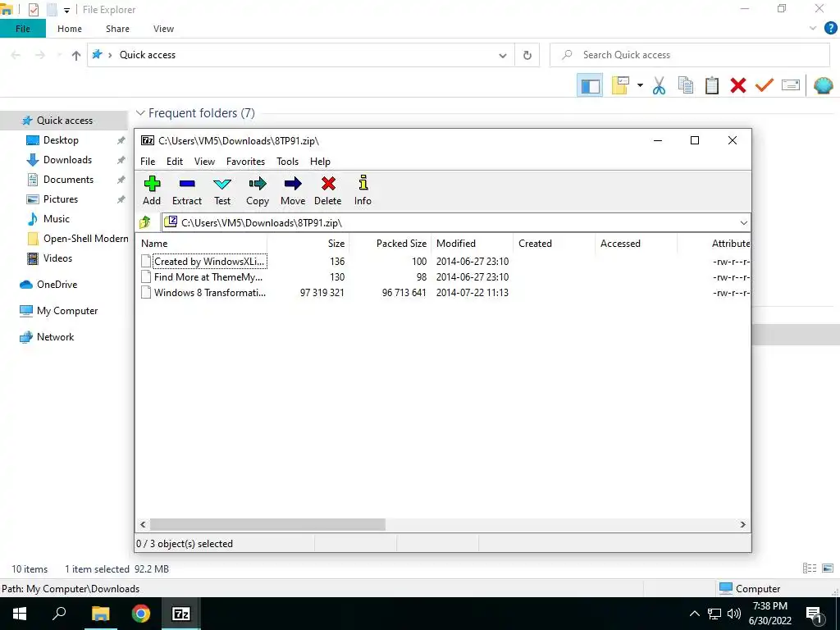
Task: Open the Quick Access Toolbar customize dropdown
Action: [66, 10]
